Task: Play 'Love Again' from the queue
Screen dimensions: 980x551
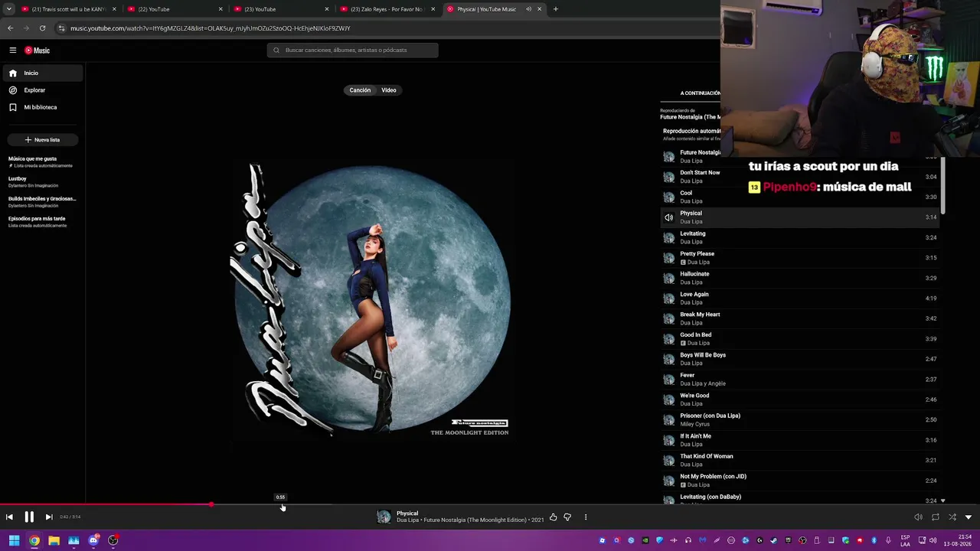Action: [800, 298]
